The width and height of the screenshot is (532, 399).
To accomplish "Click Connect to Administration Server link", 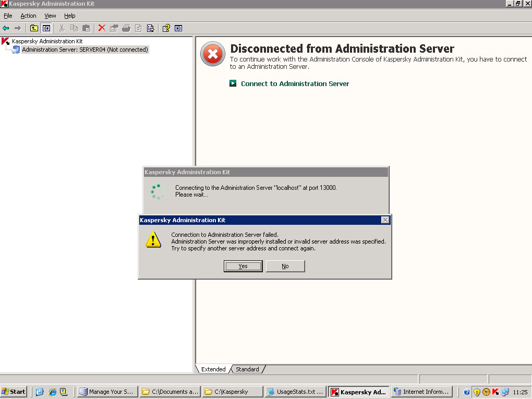I will coord(295,83).
